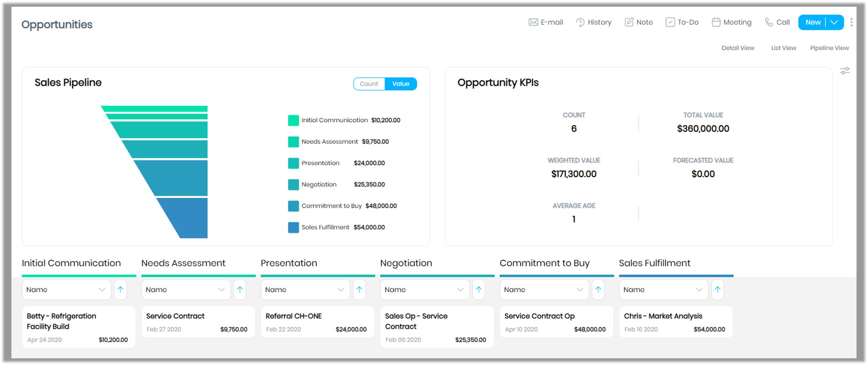868x365 pixels.
Task: Schedule a Meeting via the Meeting icon
Action: (716, 22)
